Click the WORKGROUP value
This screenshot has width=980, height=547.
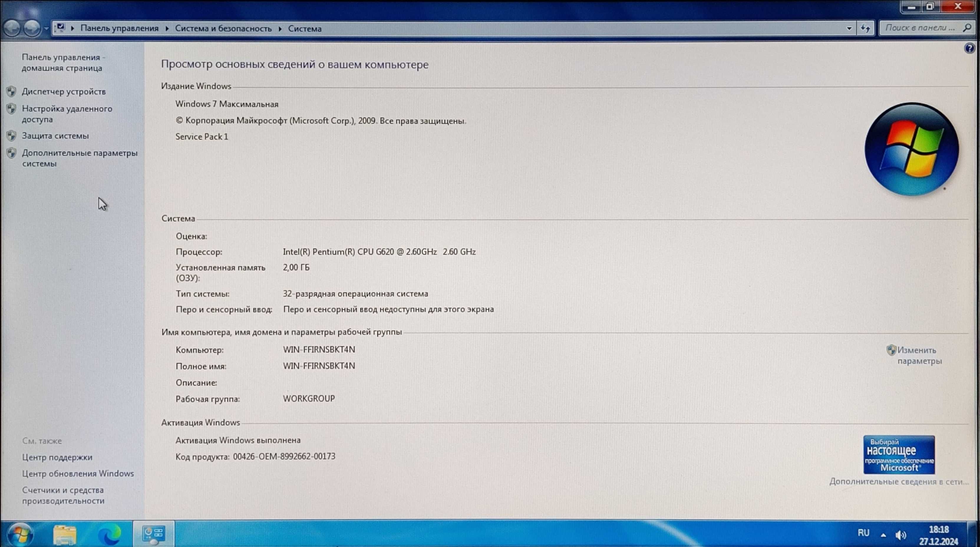[308, 399]
